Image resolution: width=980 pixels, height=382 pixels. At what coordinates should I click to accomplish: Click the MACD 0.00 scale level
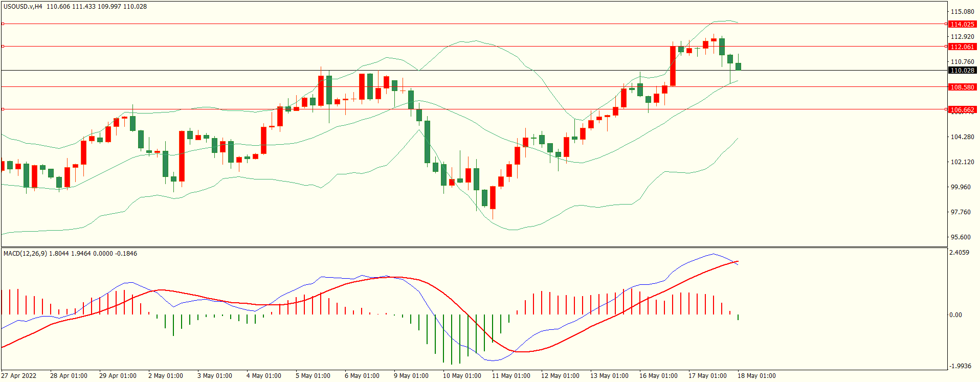pyautogui.click(x=955, y=315)
